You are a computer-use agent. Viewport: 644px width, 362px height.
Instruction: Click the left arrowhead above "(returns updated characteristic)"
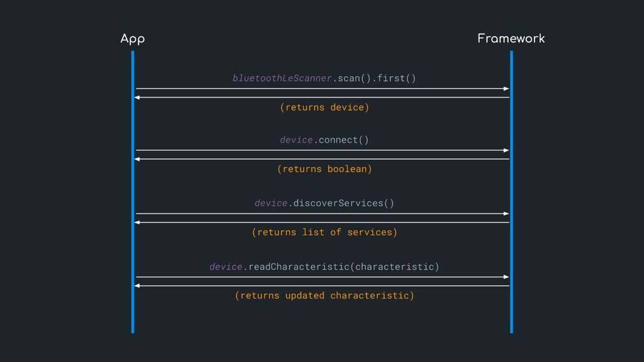pos(138,286)
